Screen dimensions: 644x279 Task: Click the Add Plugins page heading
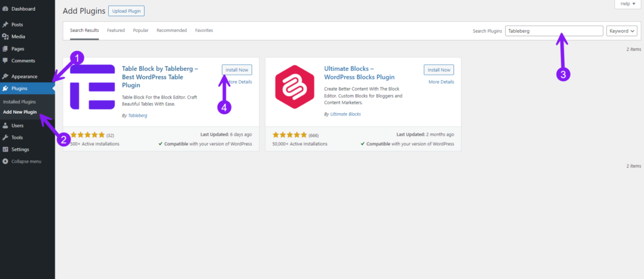[84, 11]
